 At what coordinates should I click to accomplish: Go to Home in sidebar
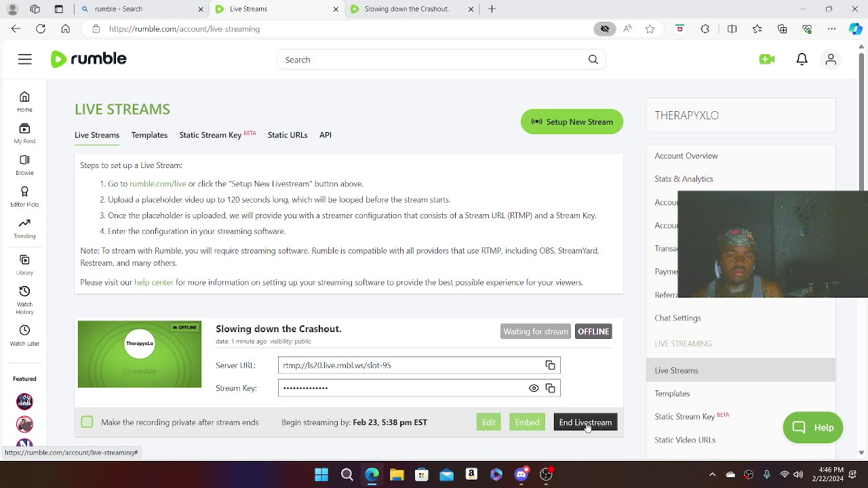coord(24,102)
